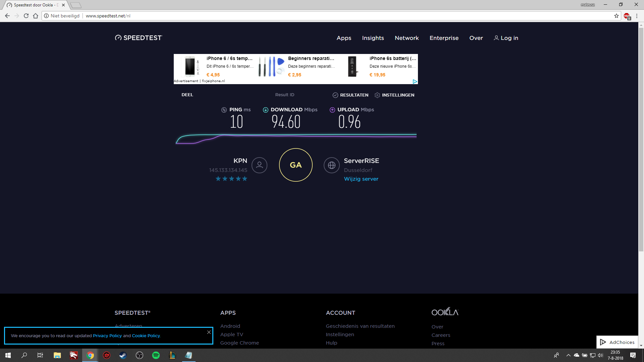644x362 pixels.
Task: Click the ServerRISE globe icon
Action: [x=331, y=165]
